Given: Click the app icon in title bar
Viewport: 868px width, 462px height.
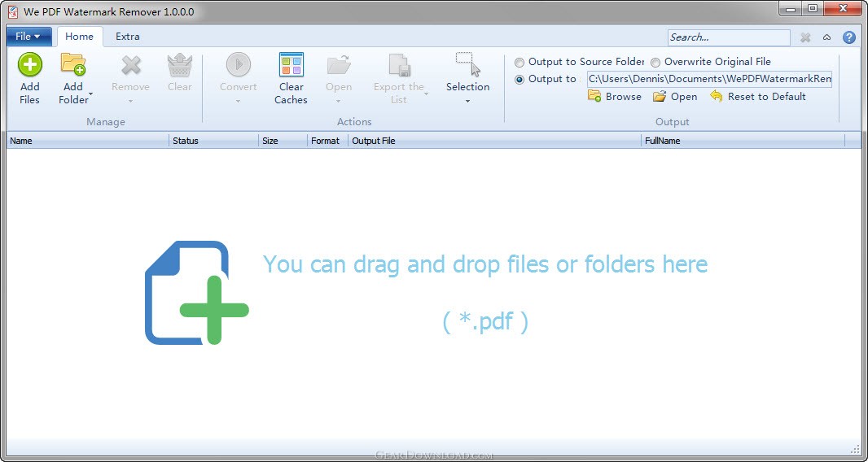Looking at the screenshot, I should tap(13, 11).
